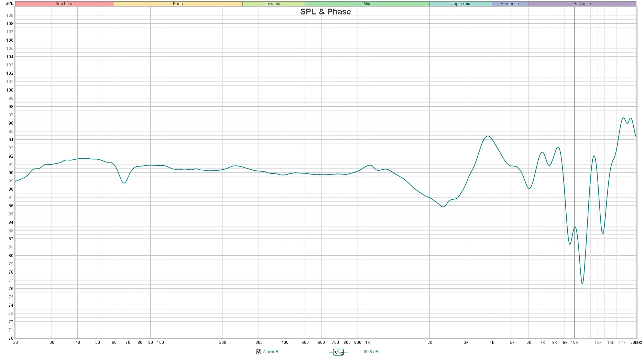The height and width of the screenshot is (359, 644).
Task: Click the 200 frequency axis label
Action: tap(222, 342)
